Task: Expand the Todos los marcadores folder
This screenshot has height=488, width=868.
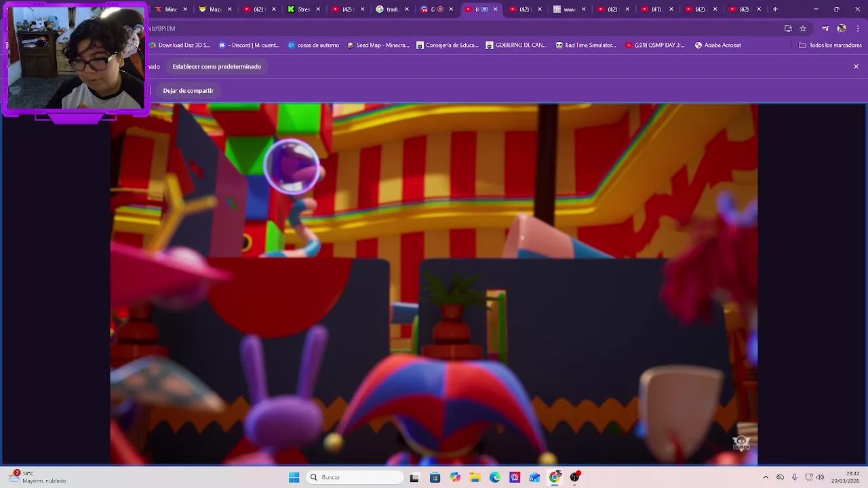Action: click(x=830, y=45)
